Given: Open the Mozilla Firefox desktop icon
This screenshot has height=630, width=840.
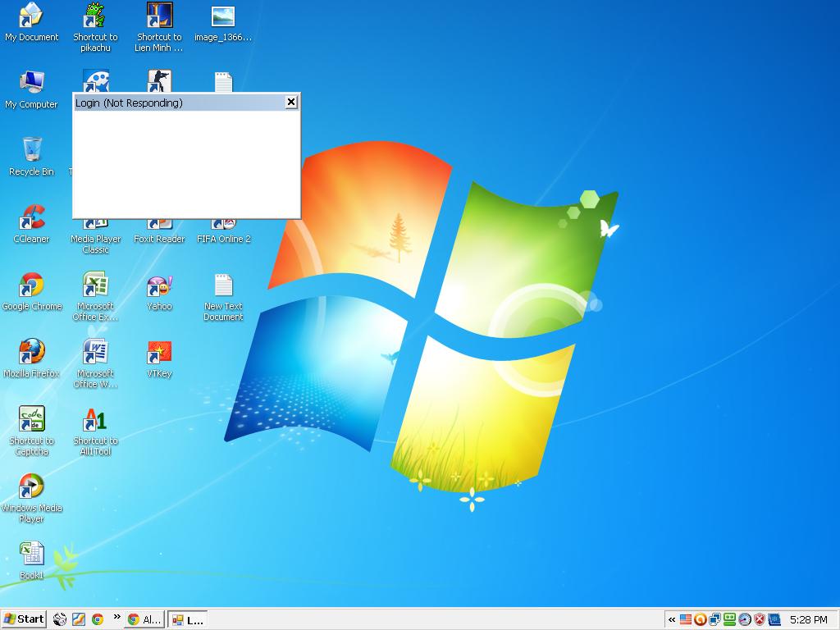Looking at the screenshot, I should 31,354.
